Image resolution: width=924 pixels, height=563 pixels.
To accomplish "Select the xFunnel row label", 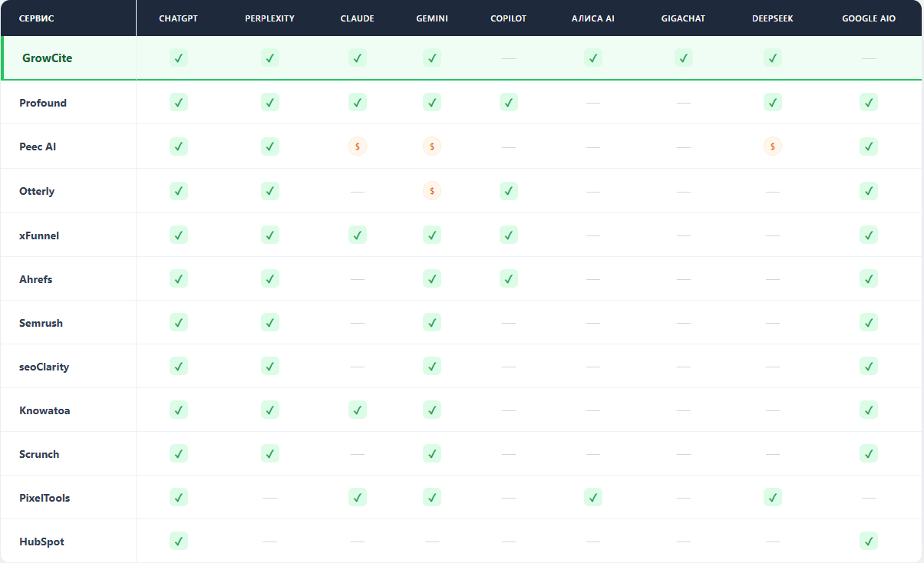I will (x=39, y=235).
